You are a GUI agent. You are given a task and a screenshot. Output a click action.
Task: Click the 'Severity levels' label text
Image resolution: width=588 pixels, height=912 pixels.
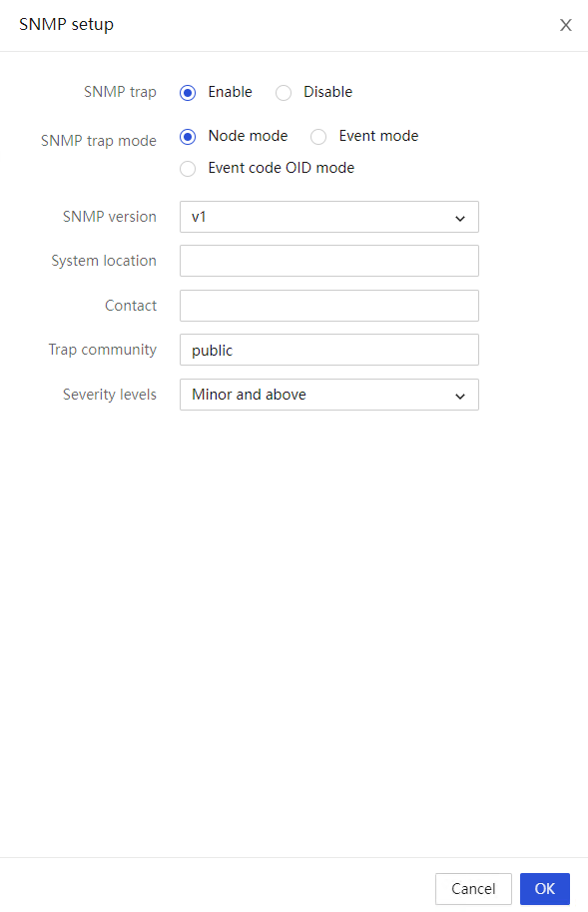(110, 395)
